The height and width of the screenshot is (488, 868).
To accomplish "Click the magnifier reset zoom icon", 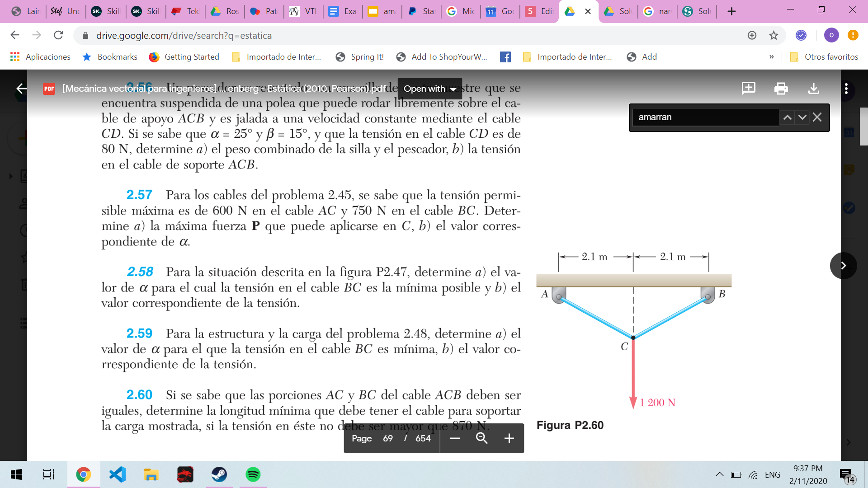I will (x=481, y=438).
